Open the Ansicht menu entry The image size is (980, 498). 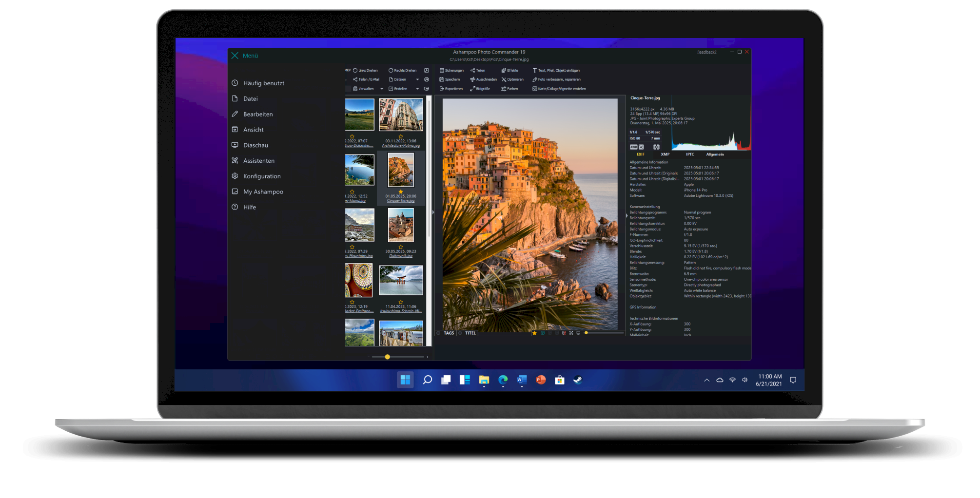click(x=248, y=130)
